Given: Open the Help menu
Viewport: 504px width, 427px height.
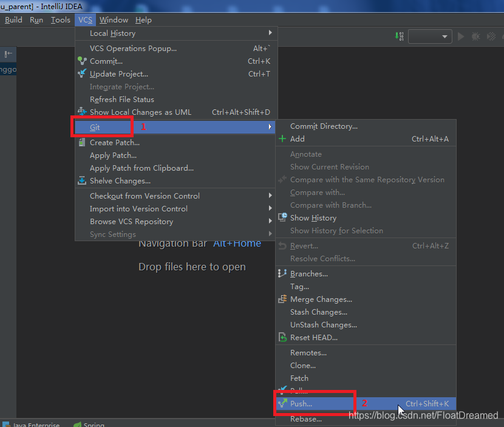Looking at the screenshot, I should [x=143, y=20].
